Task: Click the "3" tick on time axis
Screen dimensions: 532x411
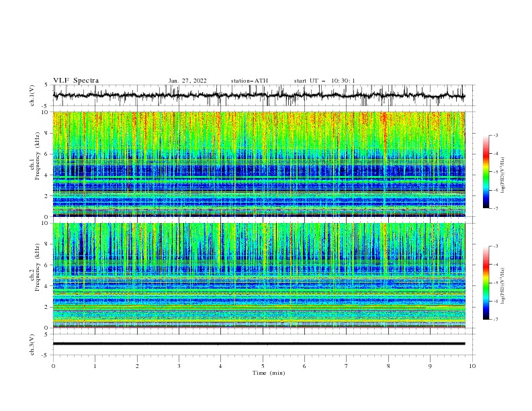Action: point(179,366)
